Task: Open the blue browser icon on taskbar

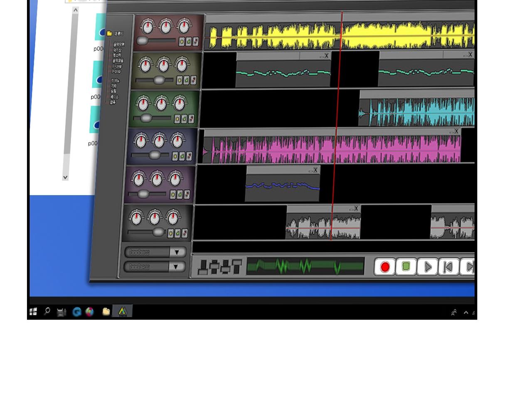Action: tap(77, 312)
